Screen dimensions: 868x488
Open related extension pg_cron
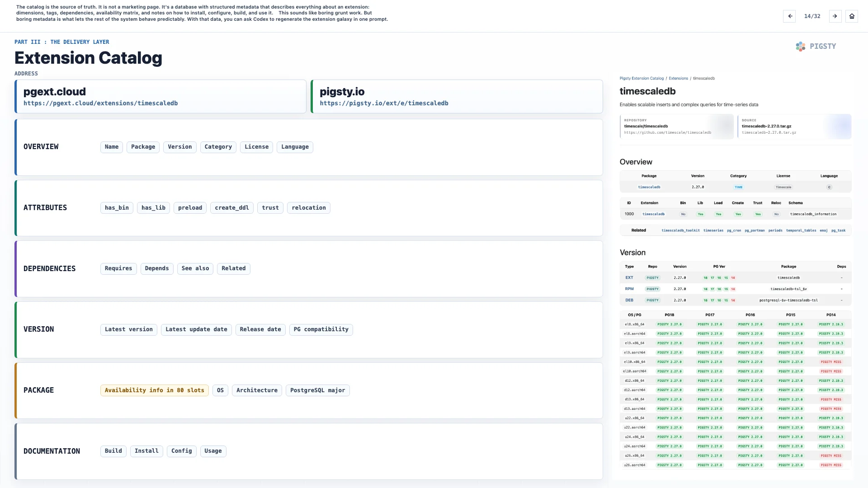point(734,230)
